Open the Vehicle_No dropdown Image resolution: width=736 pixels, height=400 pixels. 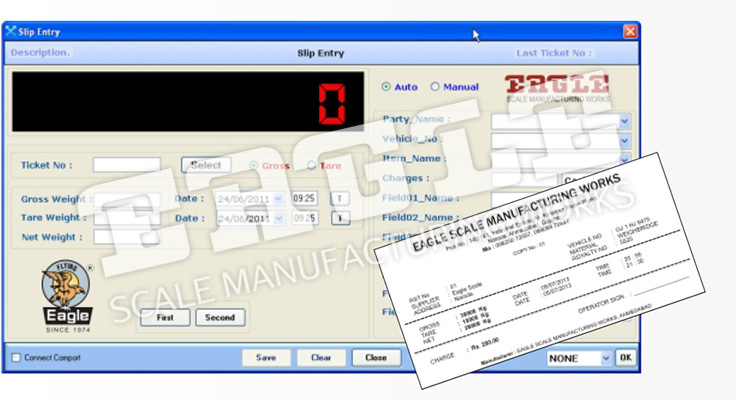624,141
